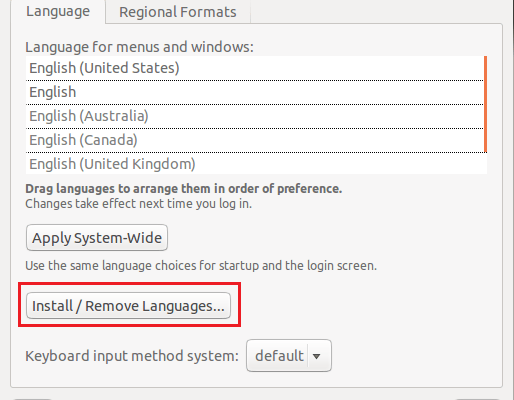
Task: Click the 'Language for menus and windows' label
Action: [139, 47]
